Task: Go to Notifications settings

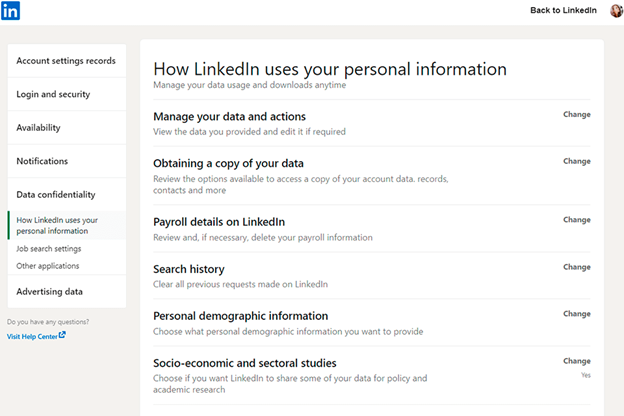Action: [42, 161]
